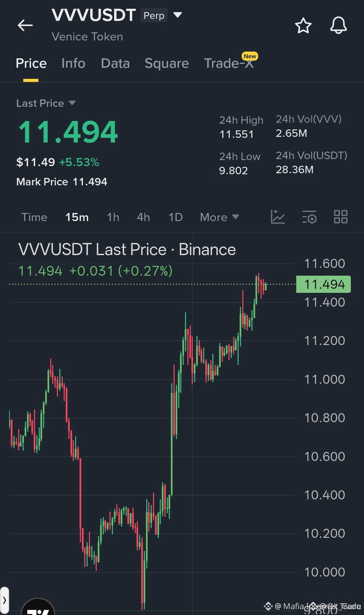The image size is (364, 615).
Task: Open the Trade-X tab
Action: (x=229, y=63)
